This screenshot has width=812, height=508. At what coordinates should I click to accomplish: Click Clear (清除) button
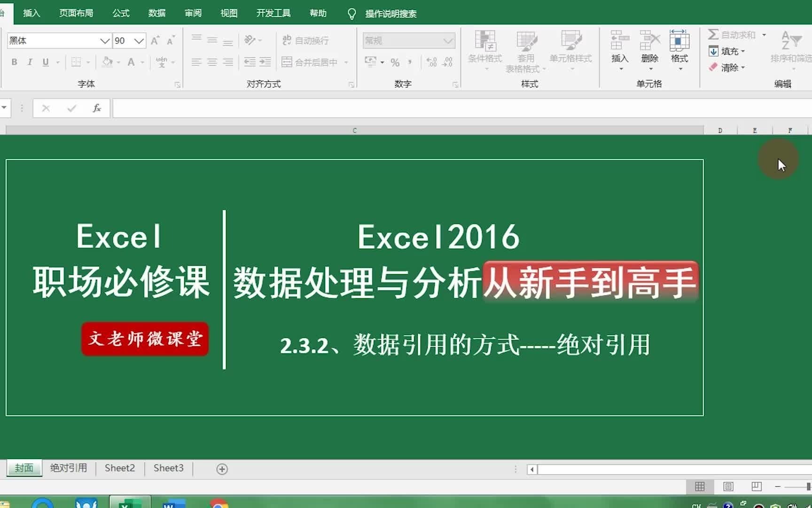pyautogui.click(x=726, y=68)
